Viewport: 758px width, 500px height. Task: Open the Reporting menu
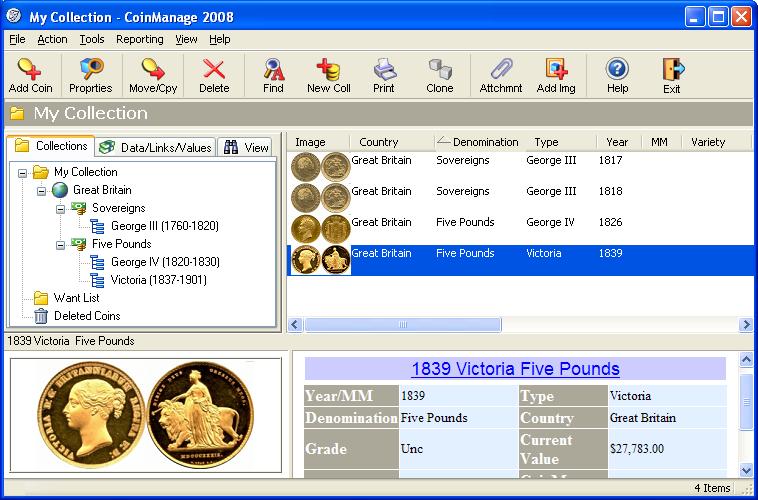140,39
